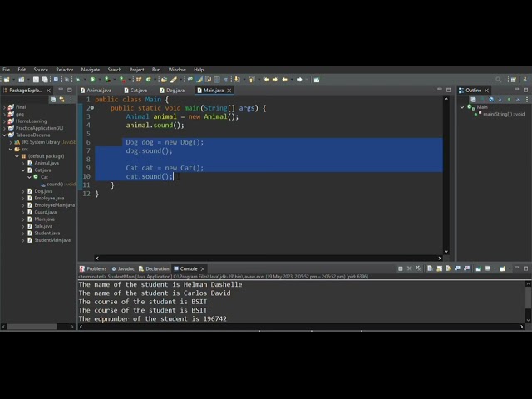Expand the PracticeApplicationGUI project node
532x399 pixels.
[4, 128]
